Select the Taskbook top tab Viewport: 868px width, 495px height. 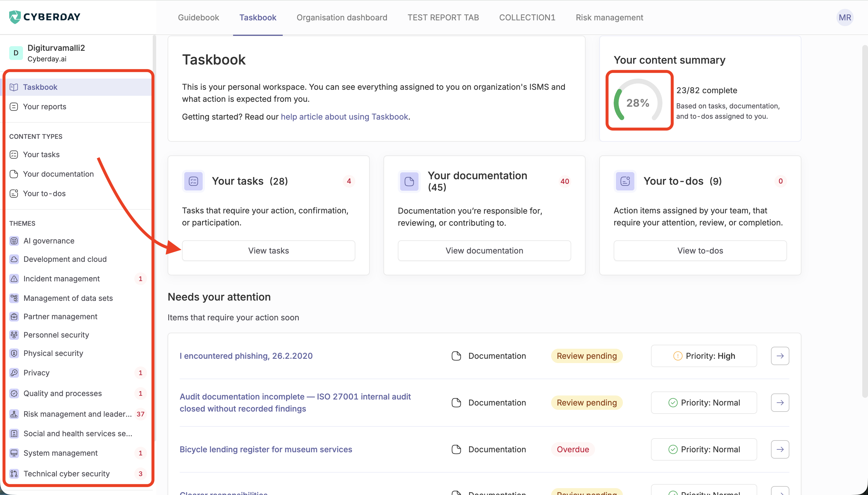point(257,17)
